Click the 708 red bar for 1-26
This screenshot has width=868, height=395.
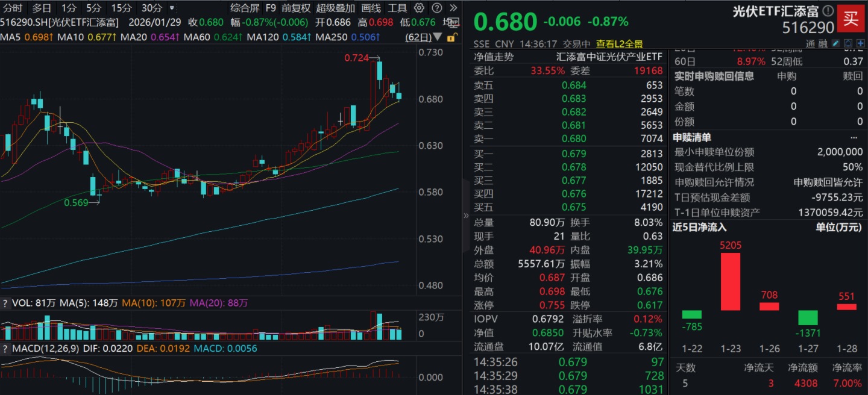click(x=769, y=306)
